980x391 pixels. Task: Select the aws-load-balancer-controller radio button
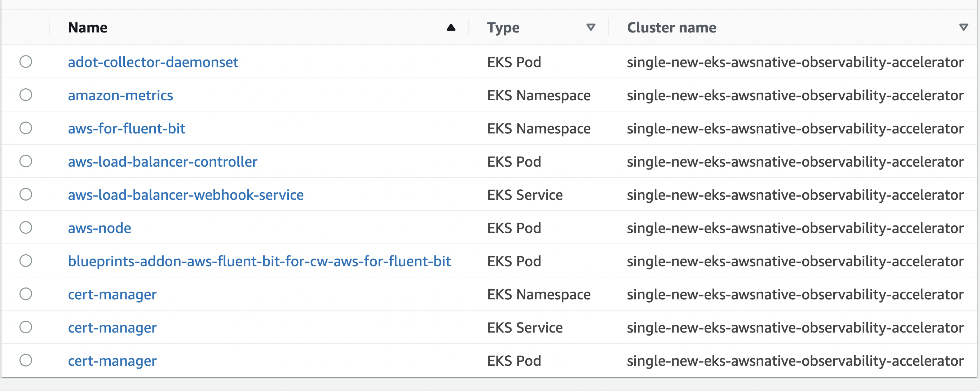(26, 161)
